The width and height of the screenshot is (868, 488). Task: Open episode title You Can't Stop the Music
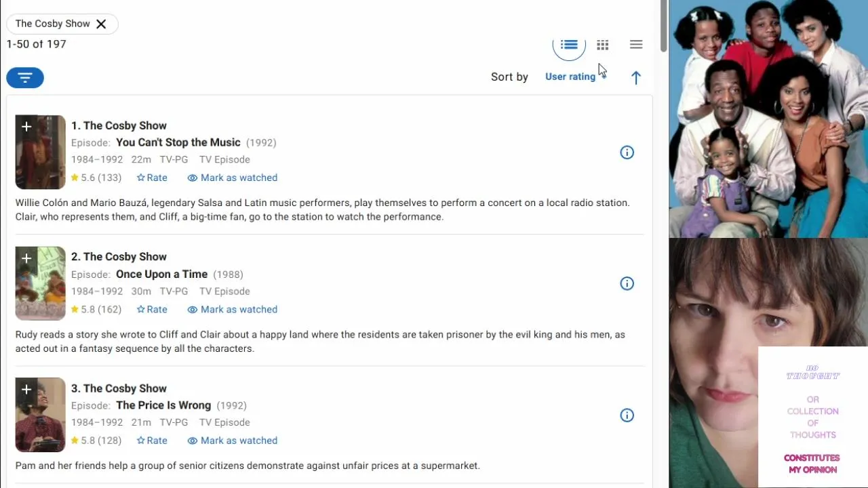pos(178,142)
